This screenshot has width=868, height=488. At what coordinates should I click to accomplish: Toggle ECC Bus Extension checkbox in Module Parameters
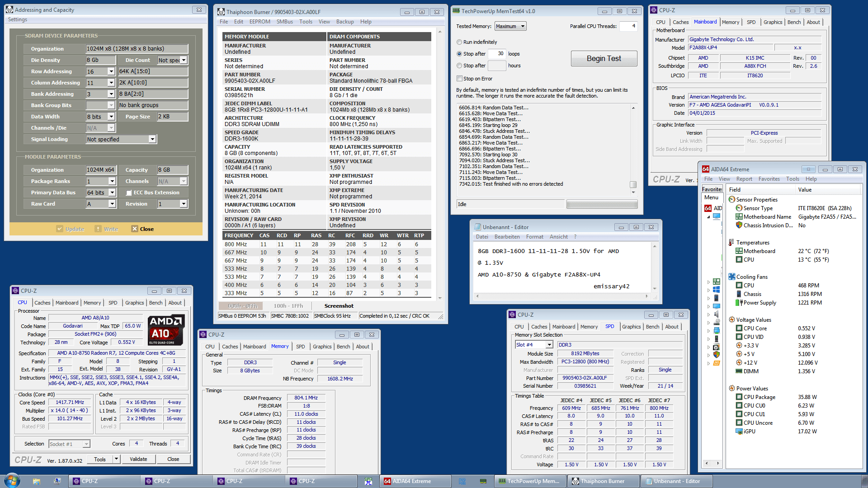click(128, 192)
